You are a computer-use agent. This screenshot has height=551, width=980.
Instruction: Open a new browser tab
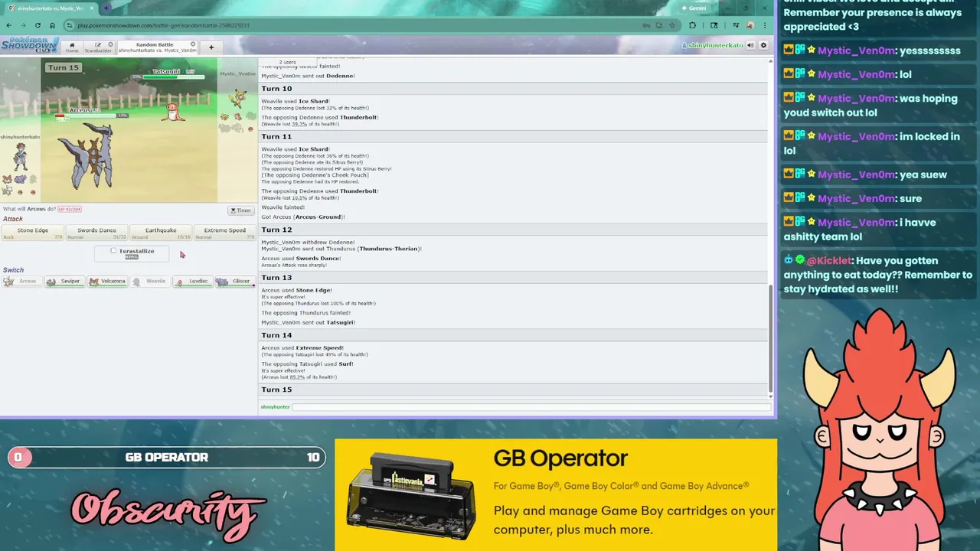[106, 8]
